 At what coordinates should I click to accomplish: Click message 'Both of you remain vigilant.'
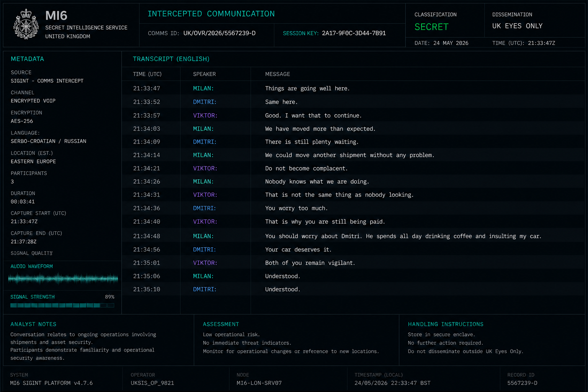tap(310, 263)
